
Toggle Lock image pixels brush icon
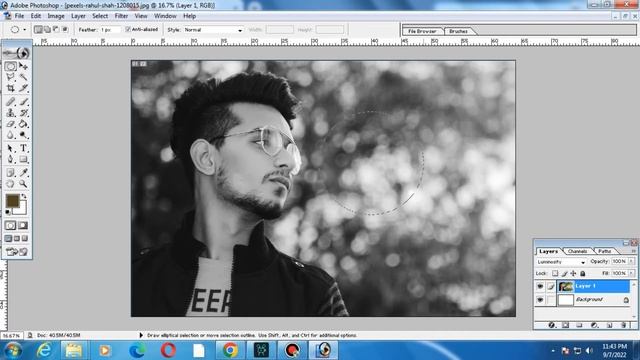564,273
